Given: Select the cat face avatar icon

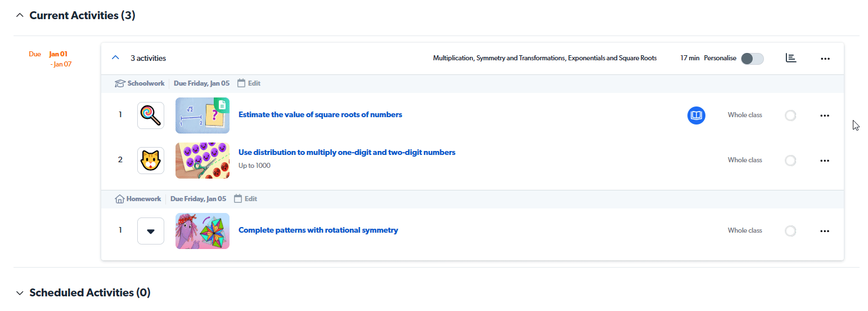Looking at the screenshot, I should 151,161.
